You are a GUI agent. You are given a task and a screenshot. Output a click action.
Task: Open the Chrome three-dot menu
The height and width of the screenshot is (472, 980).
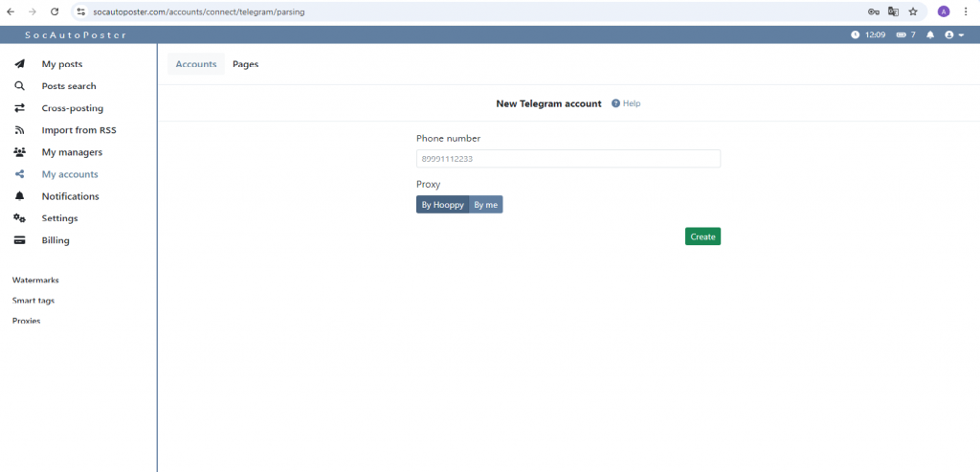point(967,11)
